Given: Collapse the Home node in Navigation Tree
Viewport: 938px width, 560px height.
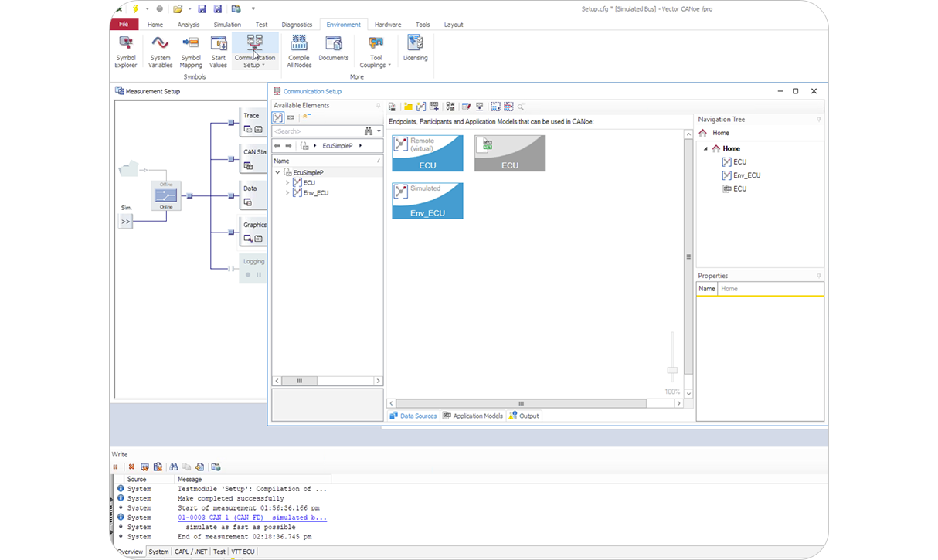Looking at the screenshot, I should pyautogui.click(x=705, y=148).
